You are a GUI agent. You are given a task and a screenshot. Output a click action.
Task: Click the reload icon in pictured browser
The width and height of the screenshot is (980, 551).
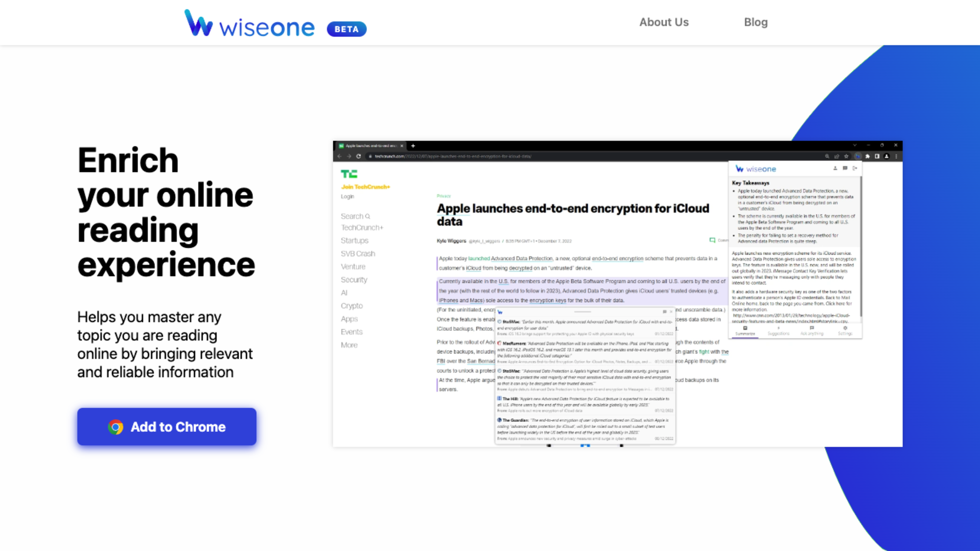coord(358,156)
